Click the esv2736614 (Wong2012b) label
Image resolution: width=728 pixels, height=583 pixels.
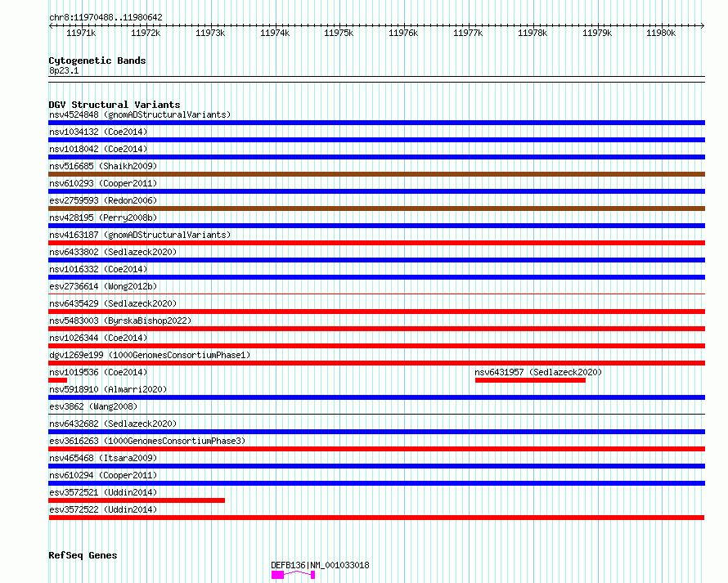pos(103,286)
